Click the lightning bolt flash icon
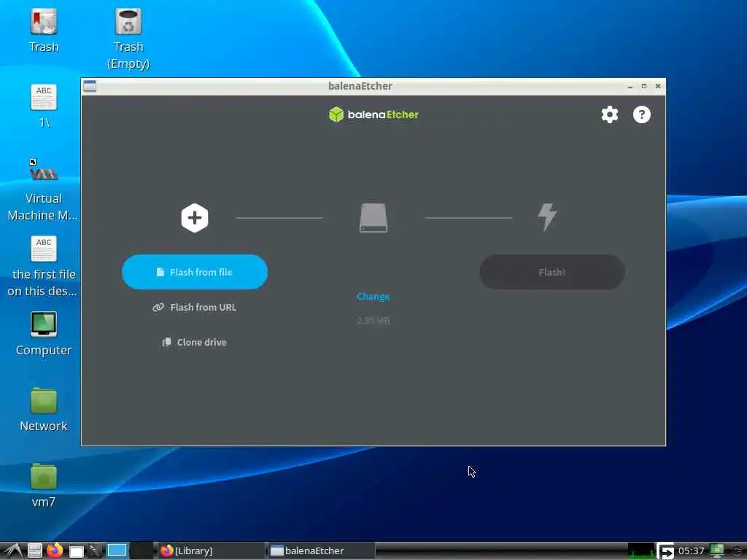This screenshot has width=747, height=560. tap(547, 217)
